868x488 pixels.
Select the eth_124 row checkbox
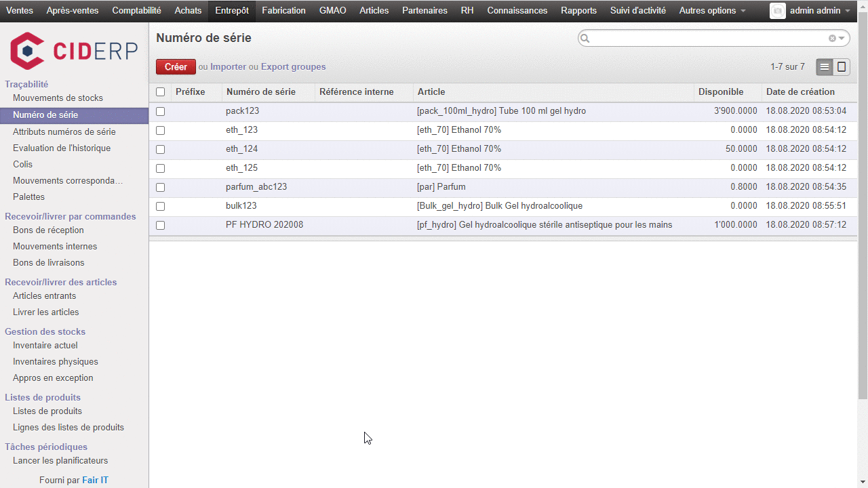tap(160, 149)
